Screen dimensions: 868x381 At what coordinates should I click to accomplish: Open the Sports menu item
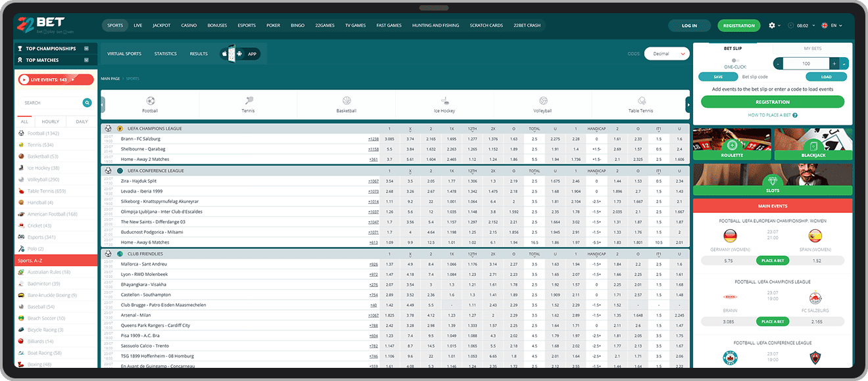click(x=115, y=26)
